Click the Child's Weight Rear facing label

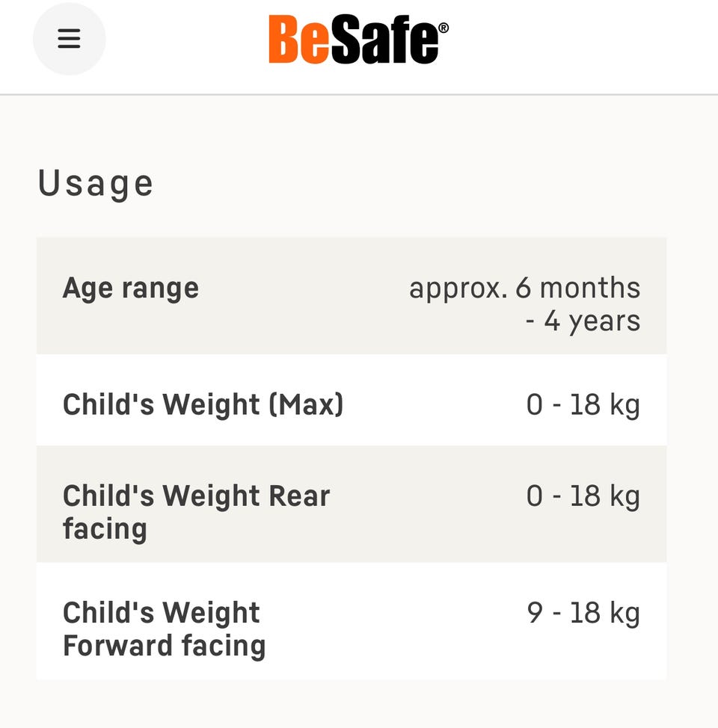click(x=196, y=511)
